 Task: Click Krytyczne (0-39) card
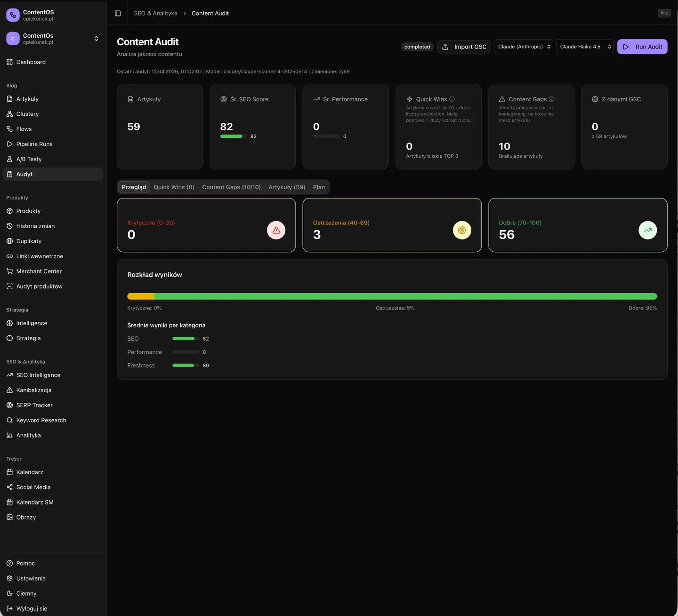[x=206, y=225]
